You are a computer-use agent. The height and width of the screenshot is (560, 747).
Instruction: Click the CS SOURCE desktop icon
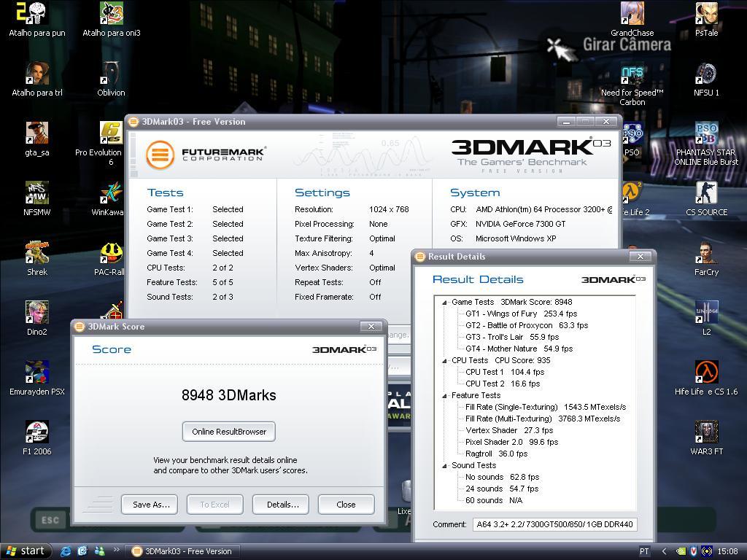pyautogui.click(x=706, y=199)
